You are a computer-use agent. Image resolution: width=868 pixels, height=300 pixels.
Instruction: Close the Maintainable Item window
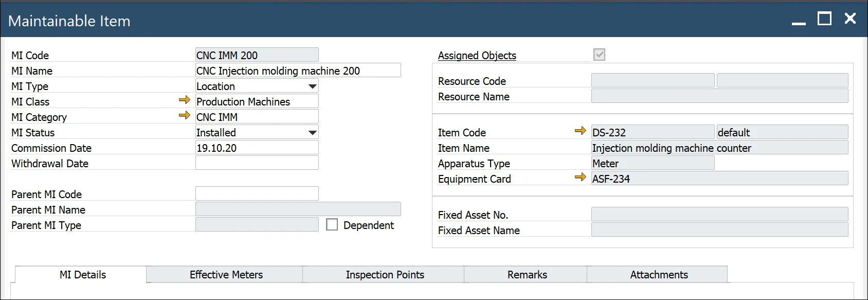tap(850, 19)
